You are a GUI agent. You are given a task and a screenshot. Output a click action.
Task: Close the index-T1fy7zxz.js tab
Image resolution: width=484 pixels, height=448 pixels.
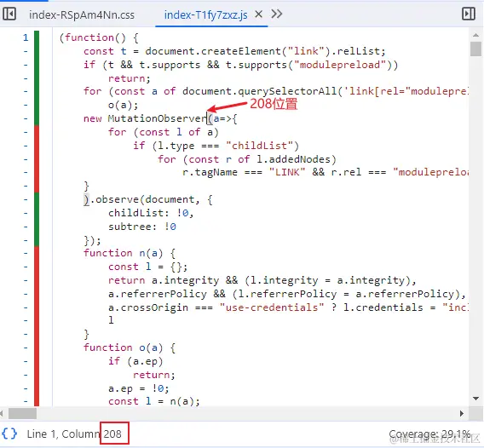[x=259, y=14]
